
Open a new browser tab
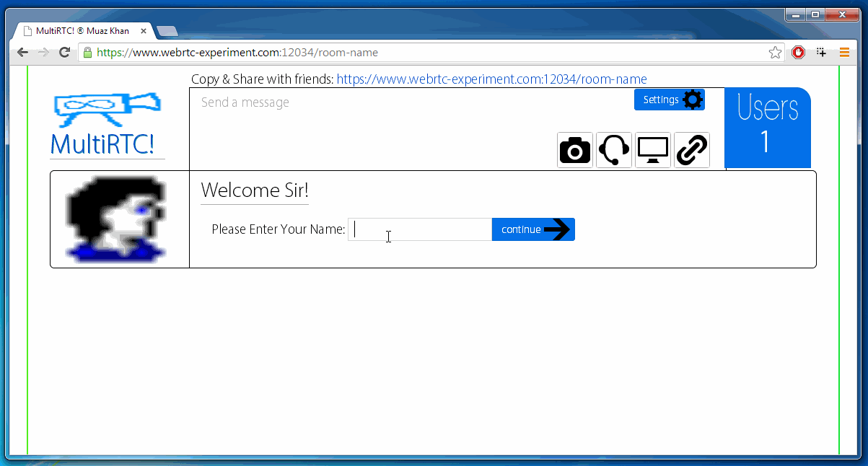point(167,31)
